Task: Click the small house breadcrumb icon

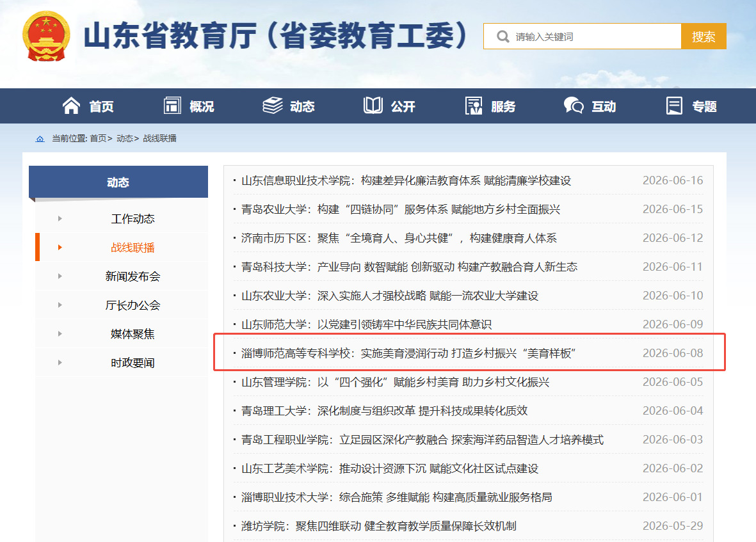Action: pos(40,139)
